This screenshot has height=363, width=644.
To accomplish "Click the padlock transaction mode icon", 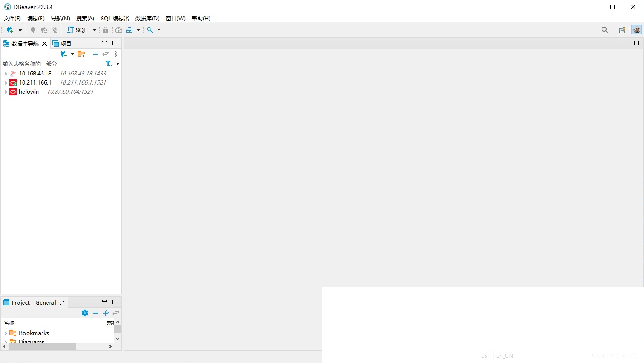I will point(106,30).
